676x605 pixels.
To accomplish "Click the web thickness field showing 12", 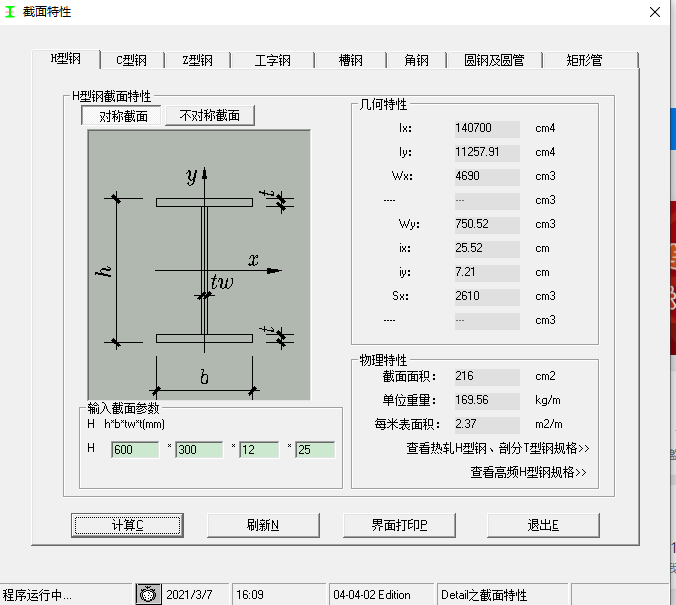I will [x=259, y=450].
